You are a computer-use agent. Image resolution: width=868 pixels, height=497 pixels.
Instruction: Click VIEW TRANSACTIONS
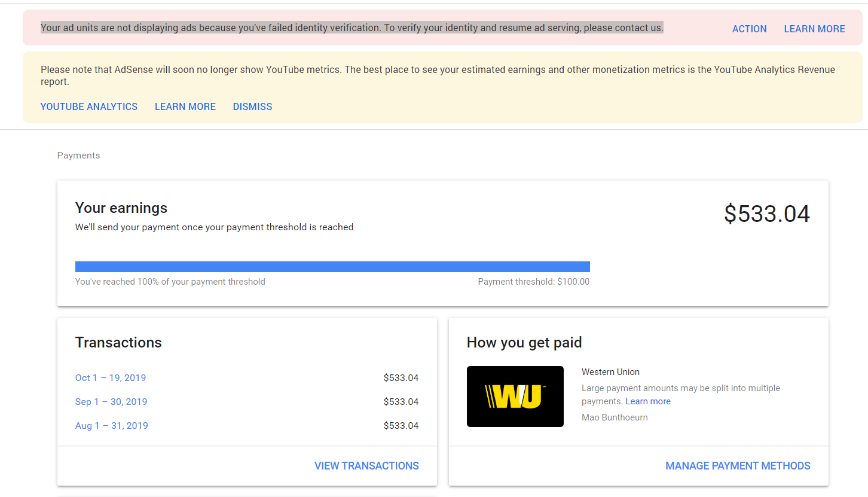click(366, 466)
